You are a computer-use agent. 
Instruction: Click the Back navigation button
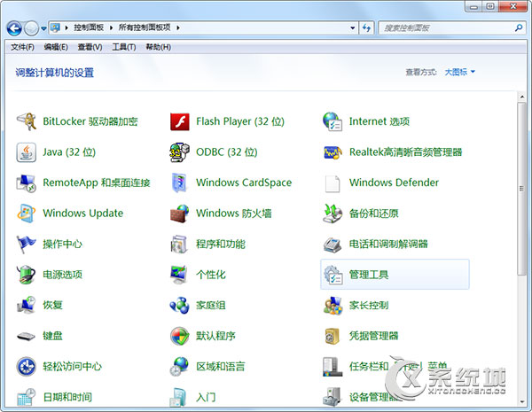tap(14, 28)
